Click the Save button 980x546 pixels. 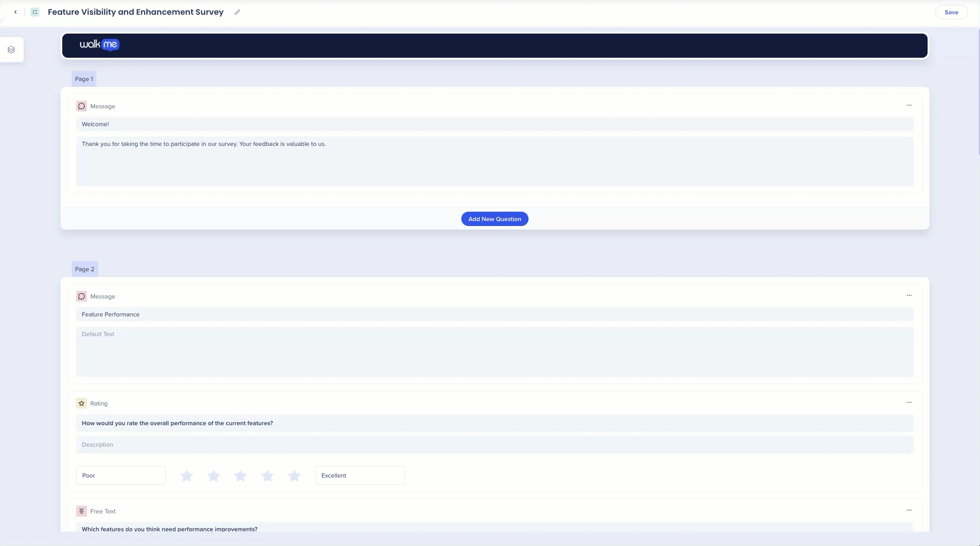[x=951, y=12]
